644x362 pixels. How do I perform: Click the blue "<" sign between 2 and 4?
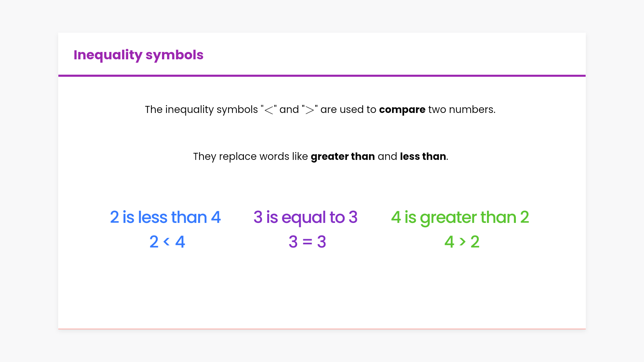click(166, 241)
